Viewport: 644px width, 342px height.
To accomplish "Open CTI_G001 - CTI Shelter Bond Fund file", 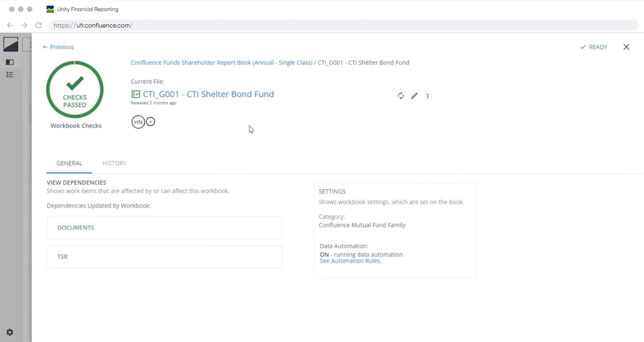I will pos(208,94).
